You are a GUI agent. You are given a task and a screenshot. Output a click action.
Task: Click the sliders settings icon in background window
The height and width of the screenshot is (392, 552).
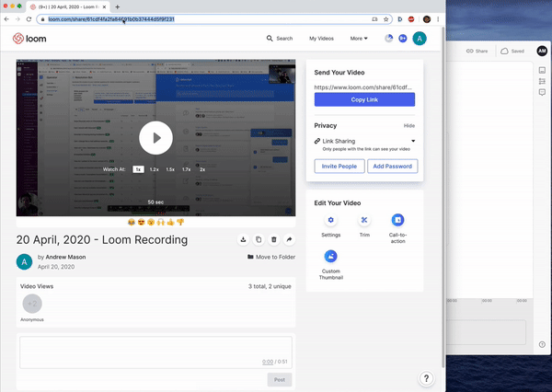tap(542, 81)
